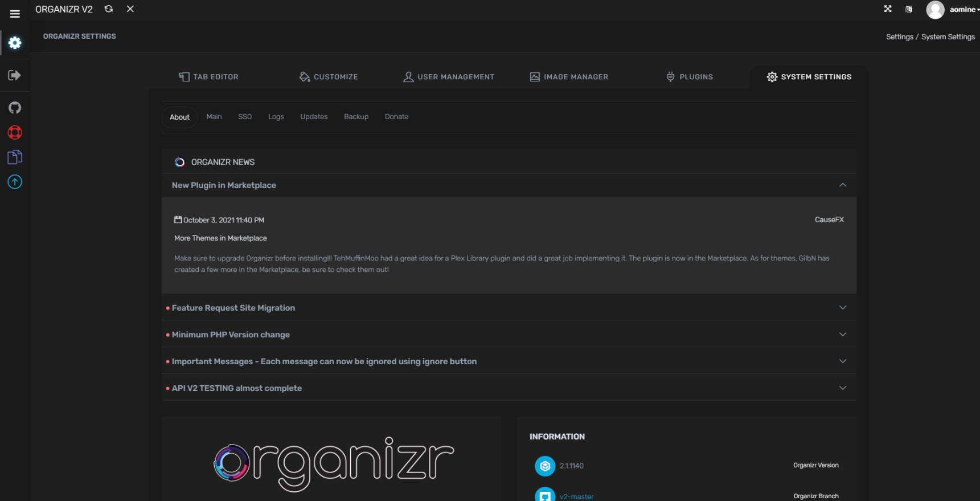Go to the Main sub-tab
This screenshot has height=501, width=980.
[214, 117]
